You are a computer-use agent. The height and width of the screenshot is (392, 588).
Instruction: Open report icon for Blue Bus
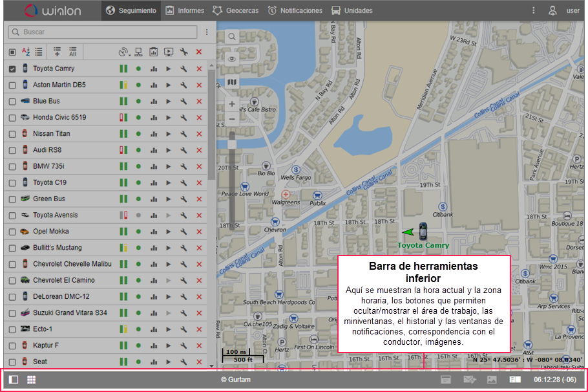point(154,102)
